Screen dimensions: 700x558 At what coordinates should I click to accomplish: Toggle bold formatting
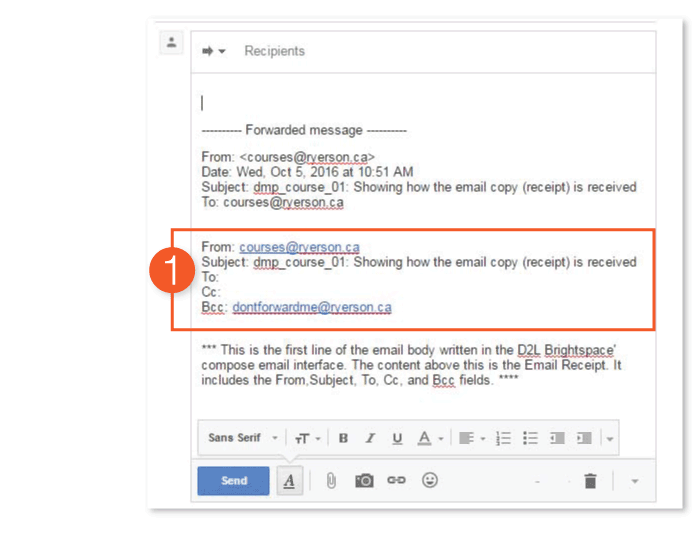coord(343,438)
